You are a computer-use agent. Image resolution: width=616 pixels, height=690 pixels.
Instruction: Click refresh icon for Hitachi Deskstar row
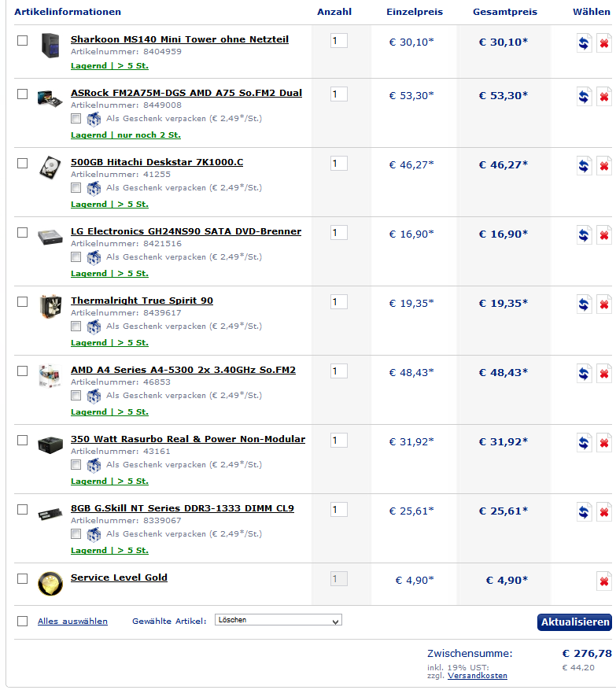coord(584,166)
